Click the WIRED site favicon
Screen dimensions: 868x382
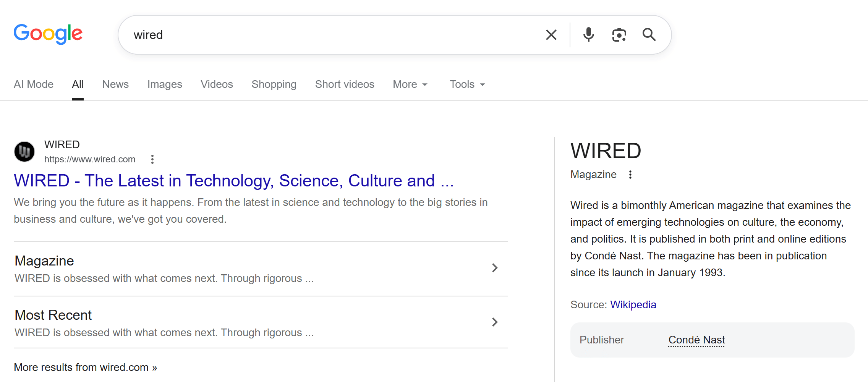click(x=24, y=152)
